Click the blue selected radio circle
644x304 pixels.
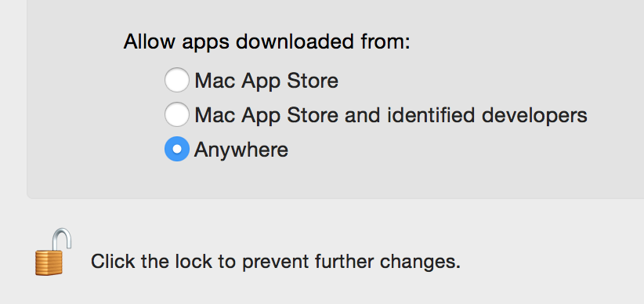177,149
